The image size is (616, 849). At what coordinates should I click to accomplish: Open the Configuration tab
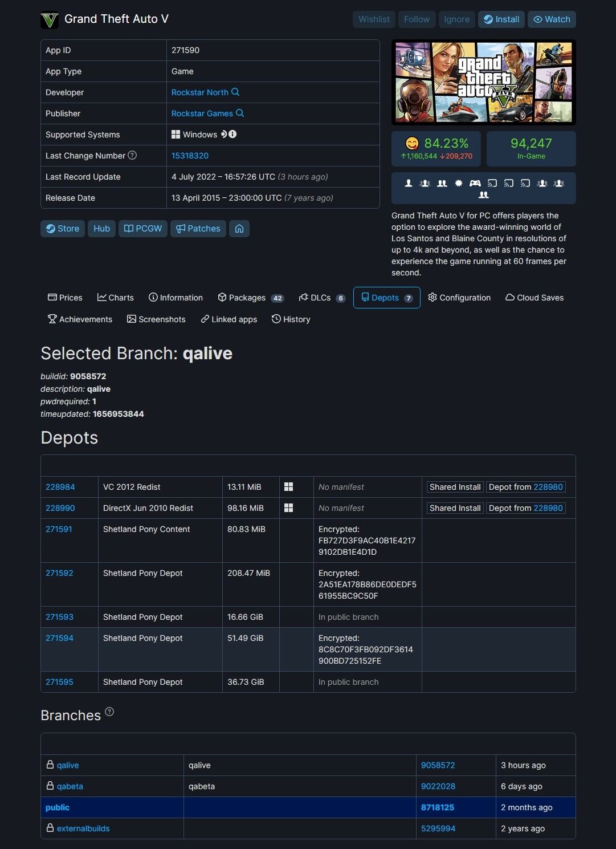[459, 298]
